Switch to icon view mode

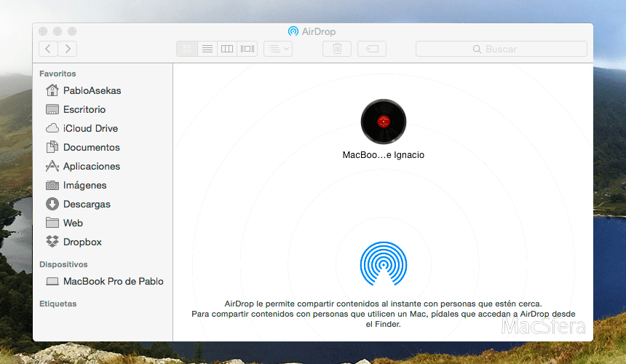pos(186,49)
